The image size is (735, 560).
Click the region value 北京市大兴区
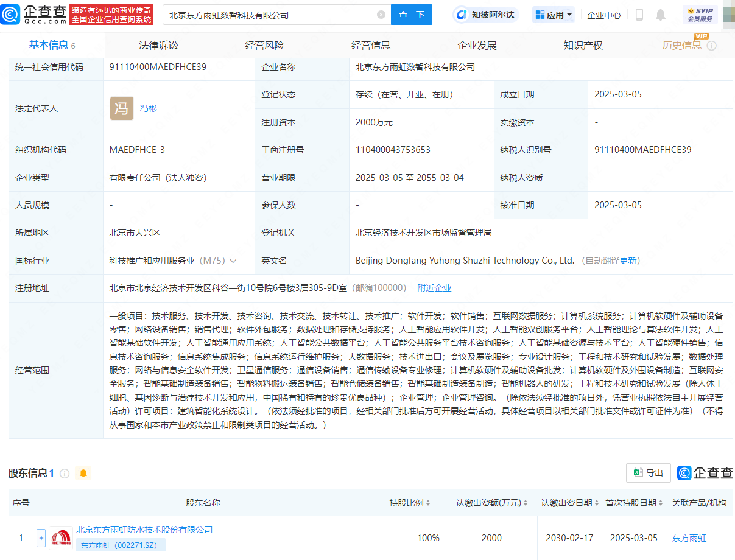pos(135,233)
